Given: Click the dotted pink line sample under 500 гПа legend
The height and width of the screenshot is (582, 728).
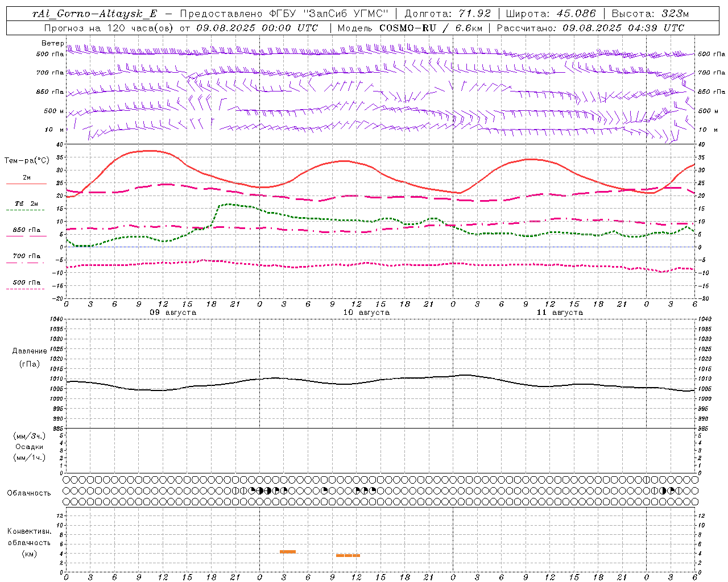Looking at the screenshot, I should pos(25,289).
